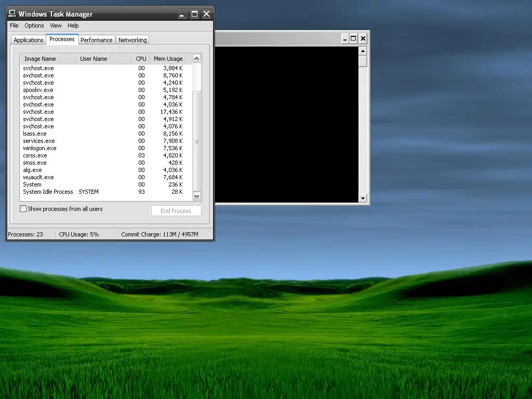Minimize the Windows Task Manager window
The image size is (532, 399).
click(x=182, y=14)
